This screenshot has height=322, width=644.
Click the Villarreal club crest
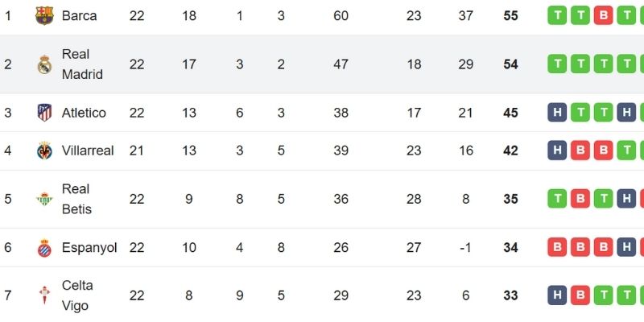44,151
